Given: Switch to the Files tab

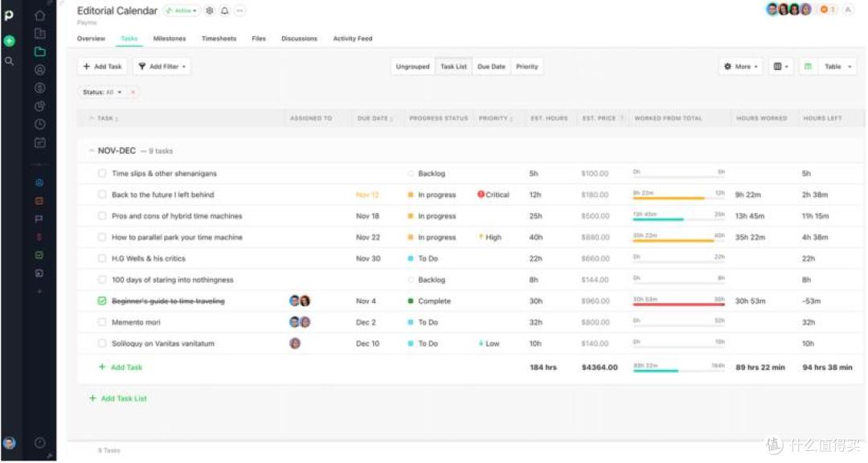Looking at the screenshot, I should (x=259, y=39).
